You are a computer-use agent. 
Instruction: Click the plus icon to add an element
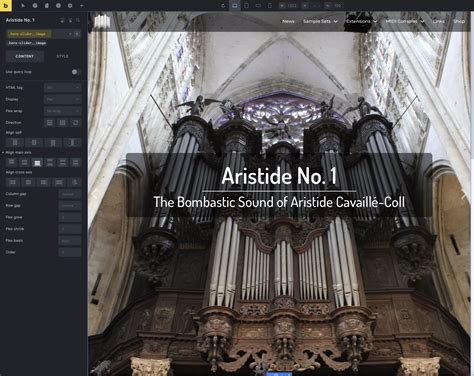point(82,6)
